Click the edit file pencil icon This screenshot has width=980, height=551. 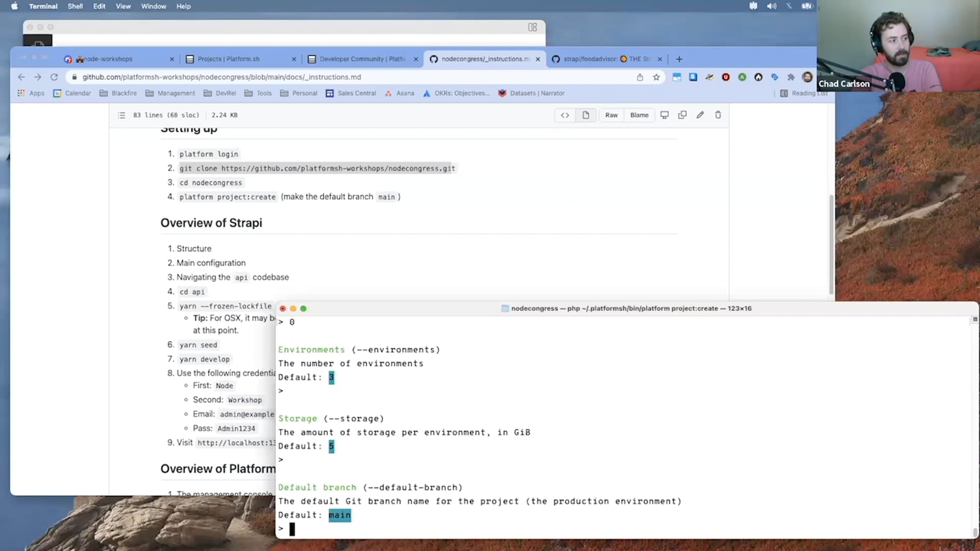point(700,115)
